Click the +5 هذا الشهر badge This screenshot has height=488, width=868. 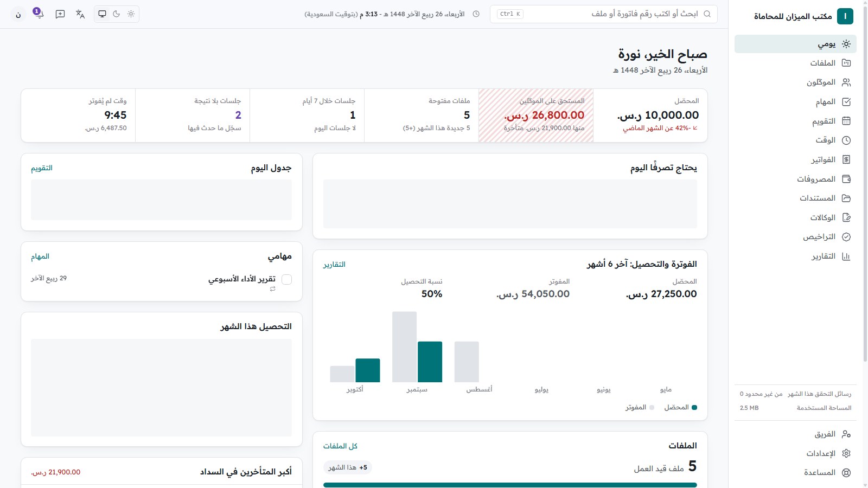(348, 467)
